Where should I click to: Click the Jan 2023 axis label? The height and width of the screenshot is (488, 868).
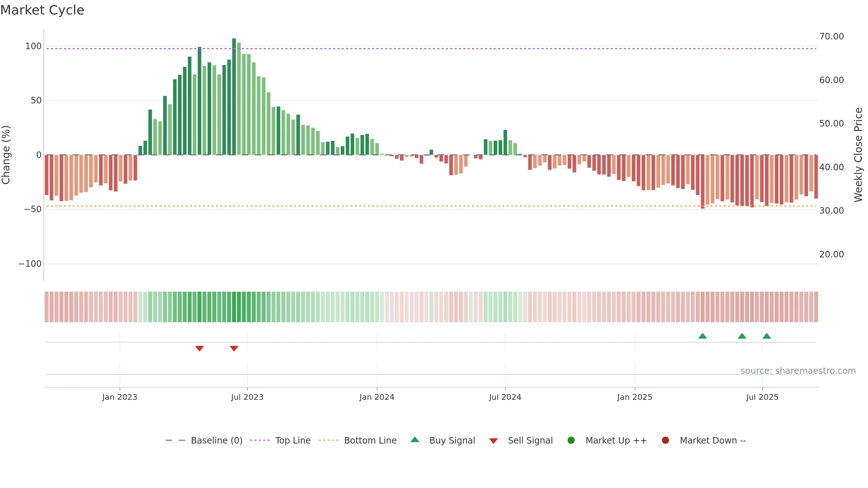point(120,397)
